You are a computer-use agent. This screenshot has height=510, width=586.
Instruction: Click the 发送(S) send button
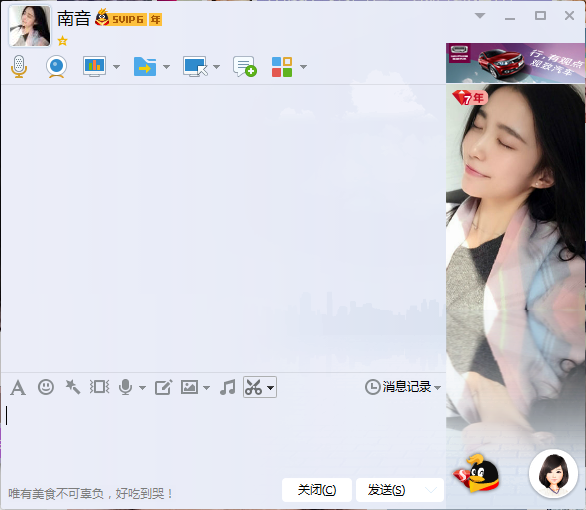click(386, 490)
